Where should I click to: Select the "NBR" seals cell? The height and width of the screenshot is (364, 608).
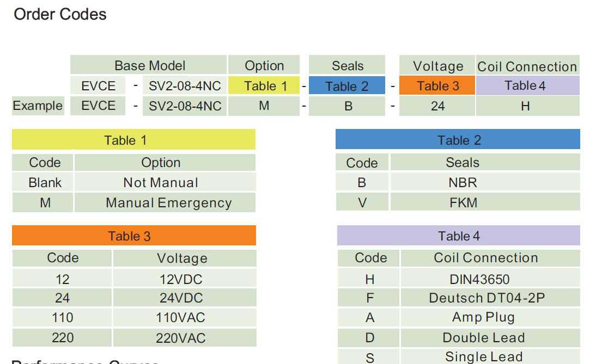[x=463, y=183]
